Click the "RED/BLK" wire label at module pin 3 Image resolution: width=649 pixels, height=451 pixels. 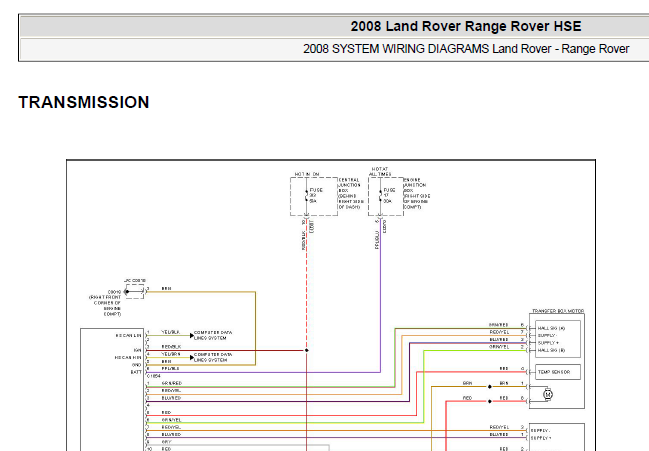click(171, 347)
